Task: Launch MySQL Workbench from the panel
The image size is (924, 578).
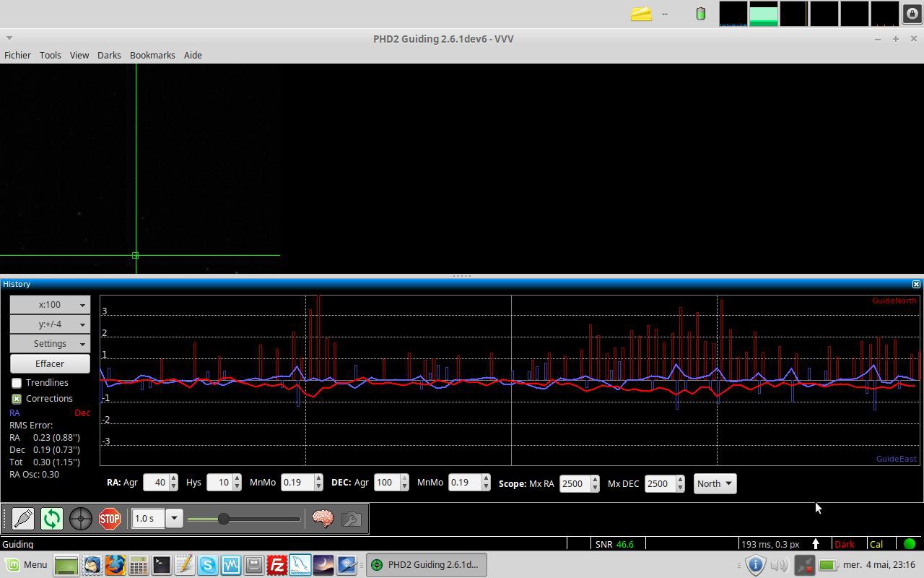Action: (x=300, y=565)
